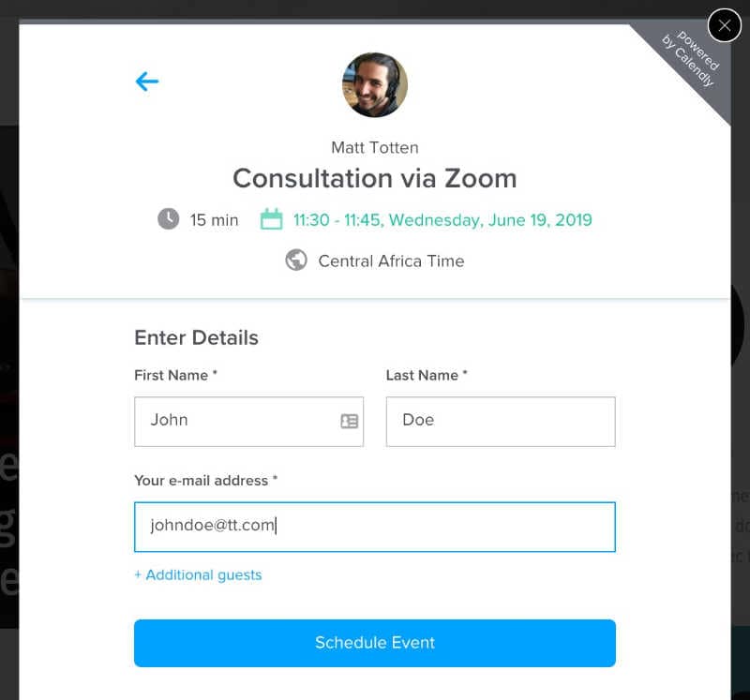The width and height of the screenshot is (750, 700).
Task: Click the blue back arrow
Action: [x=147, y=82]
